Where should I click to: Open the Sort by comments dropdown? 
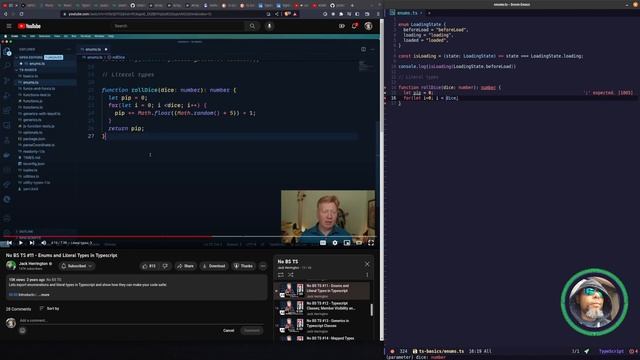pos(50,309)
